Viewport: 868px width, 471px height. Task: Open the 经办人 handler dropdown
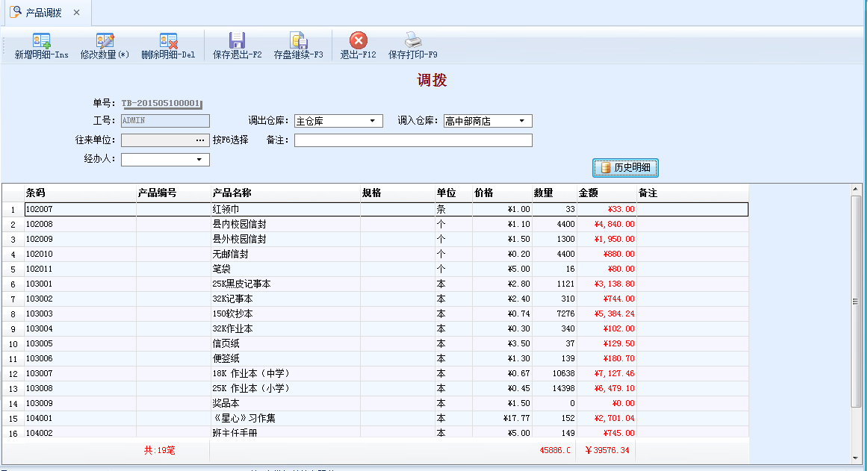199,160
